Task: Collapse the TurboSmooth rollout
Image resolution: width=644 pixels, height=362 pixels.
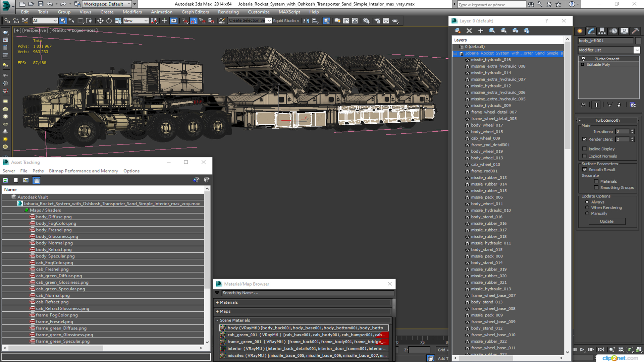Action: tap(607, 120)
